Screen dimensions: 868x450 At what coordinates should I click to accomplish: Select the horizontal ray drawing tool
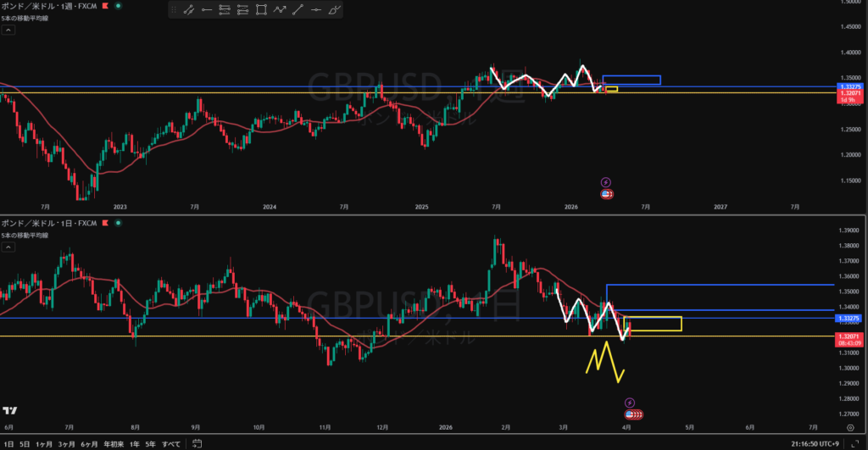pyautogui.click(x=206, y=10)
